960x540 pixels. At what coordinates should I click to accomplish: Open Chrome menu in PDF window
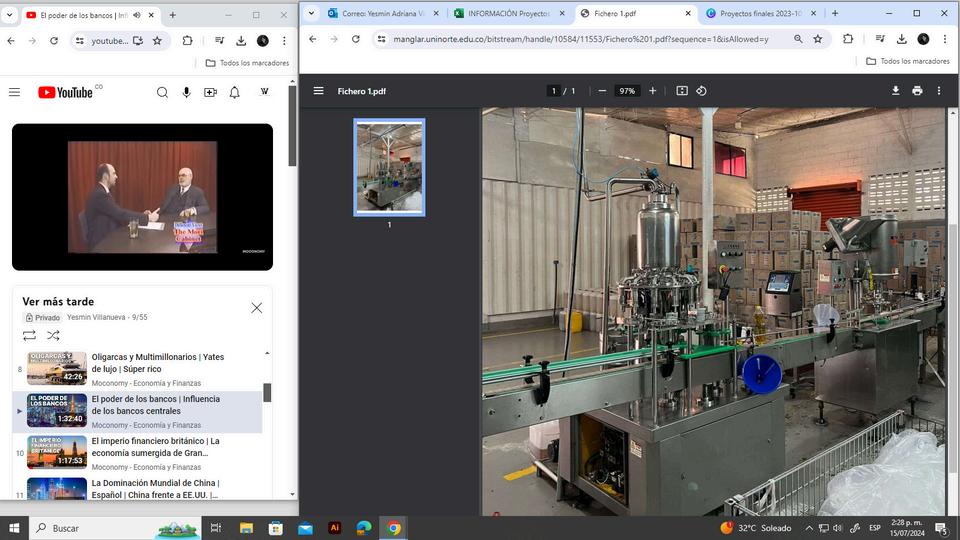coord(945,39)
